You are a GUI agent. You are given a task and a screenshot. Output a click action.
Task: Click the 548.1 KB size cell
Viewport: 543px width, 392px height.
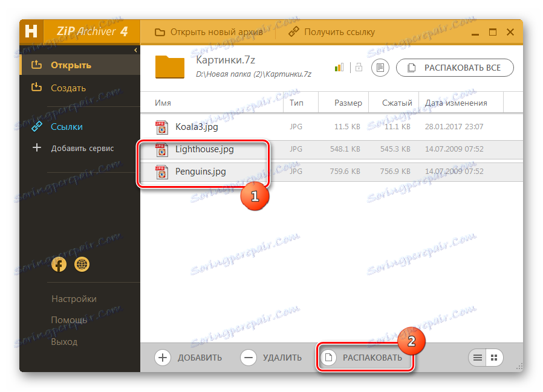[x=345, y=149]
